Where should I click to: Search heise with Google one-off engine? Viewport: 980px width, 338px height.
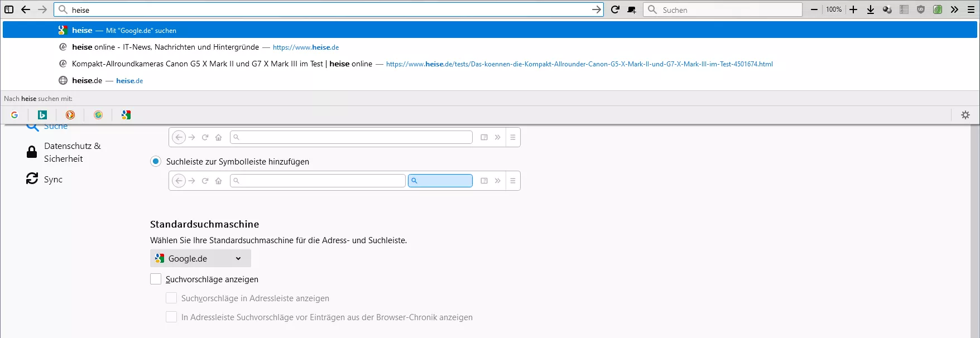click(15, 115)
